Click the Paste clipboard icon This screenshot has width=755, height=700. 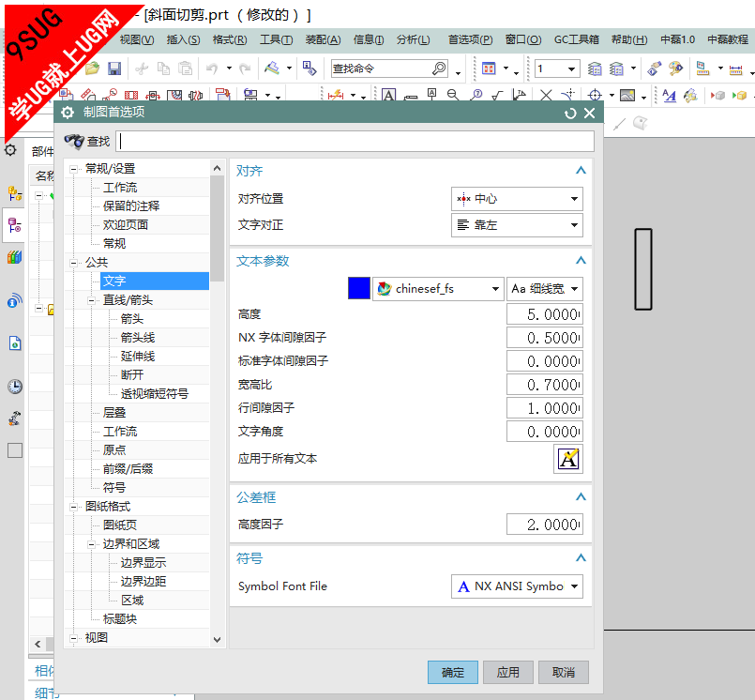pos(186,68)
